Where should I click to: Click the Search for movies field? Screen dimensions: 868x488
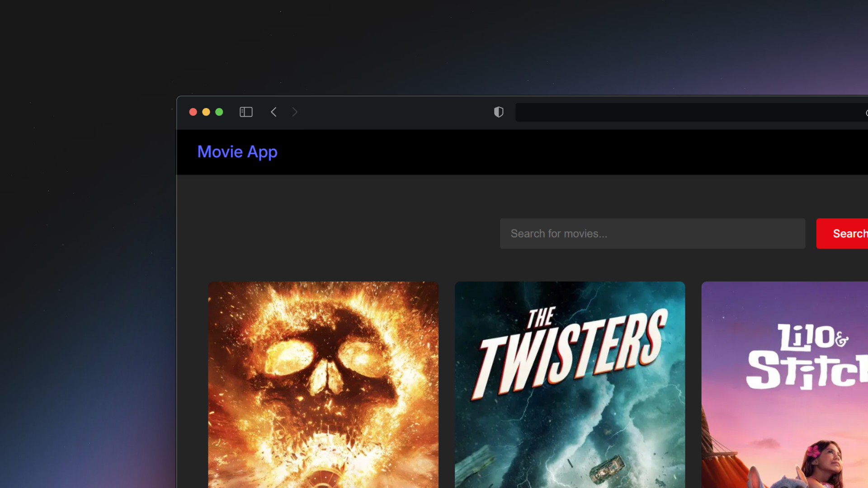point(652,234)
